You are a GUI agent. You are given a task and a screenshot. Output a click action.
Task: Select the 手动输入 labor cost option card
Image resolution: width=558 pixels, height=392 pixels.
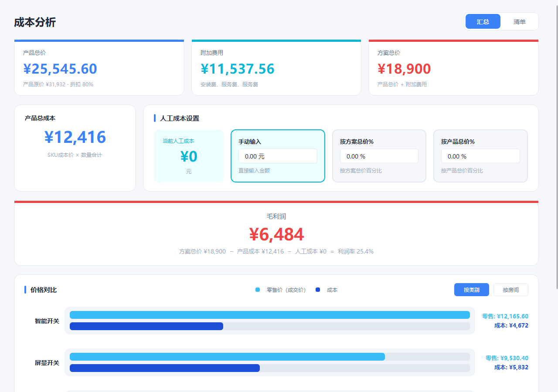pos(278,156)
